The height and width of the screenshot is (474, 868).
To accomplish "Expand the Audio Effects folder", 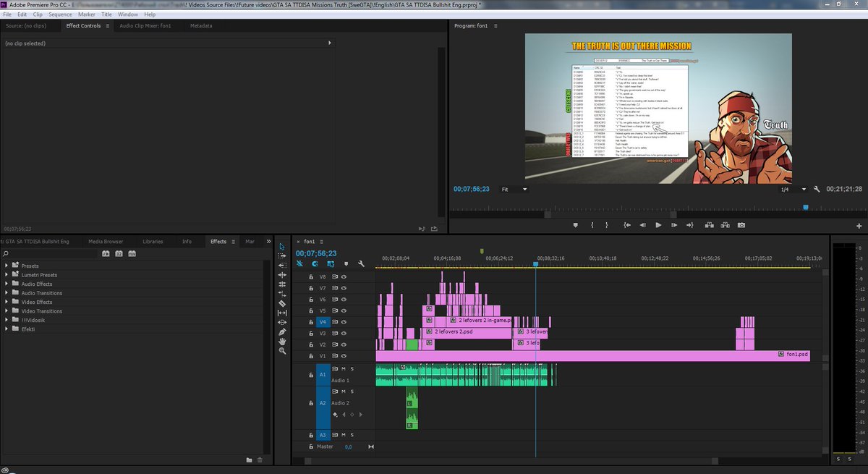I will 7,284.
